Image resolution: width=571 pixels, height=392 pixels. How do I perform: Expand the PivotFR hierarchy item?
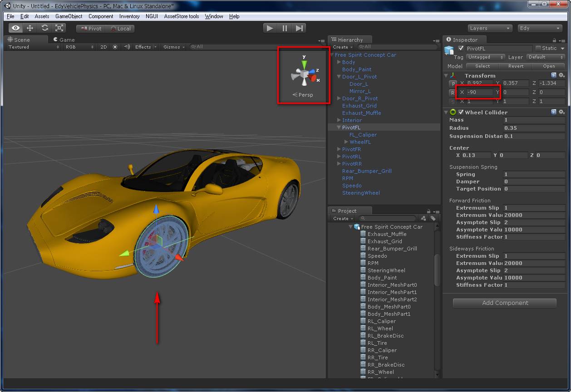[x=339, y=149]
